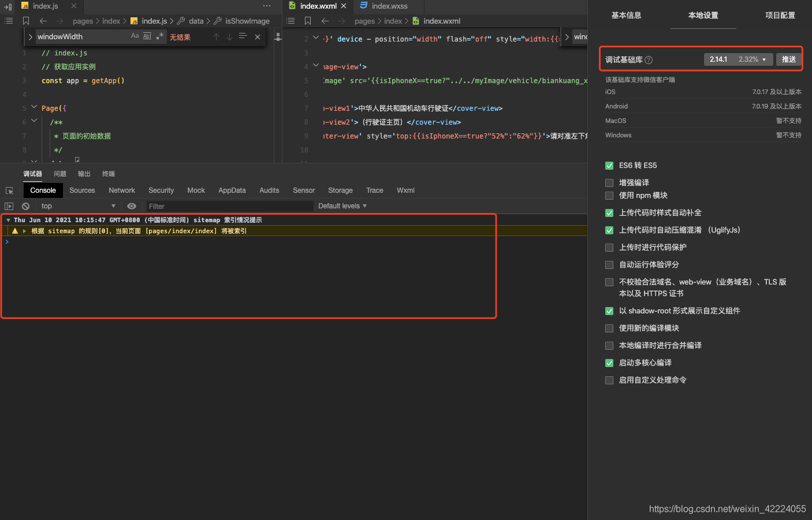The image size is (812, 520).
Task: Close the windowWidth find widget
Action: coord(258,36)
